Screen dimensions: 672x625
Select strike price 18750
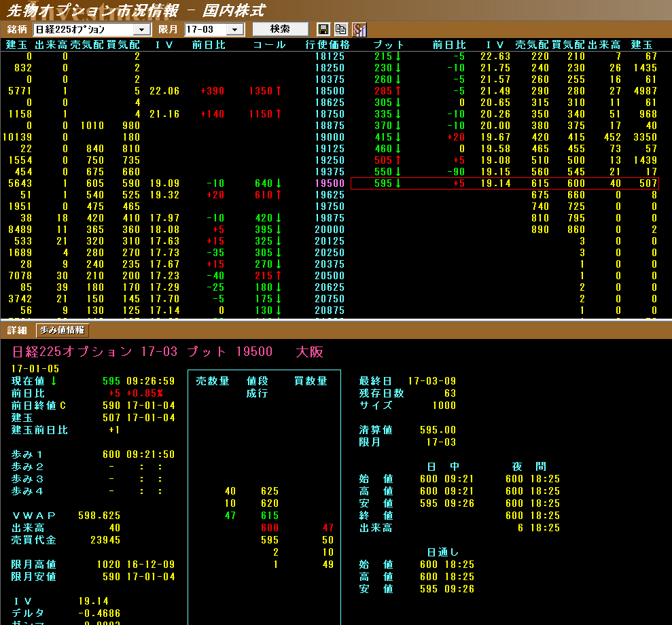330,114
